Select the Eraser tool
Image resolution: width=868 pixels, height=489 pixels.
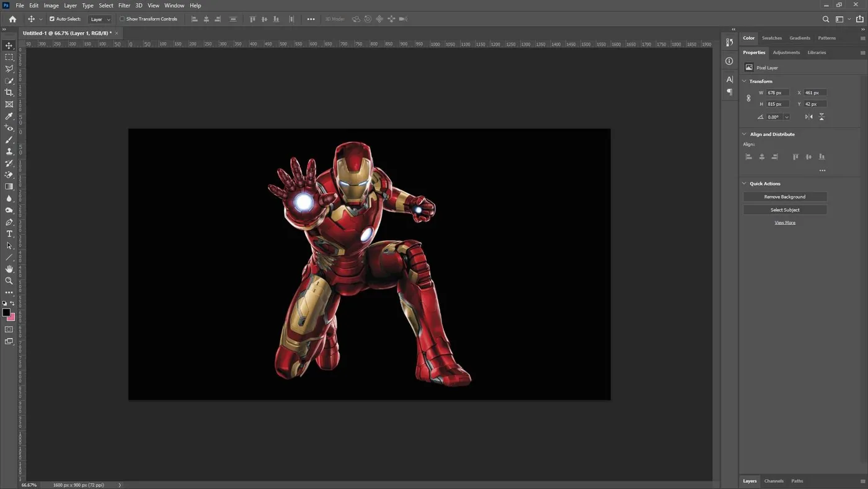pos(9,175)
